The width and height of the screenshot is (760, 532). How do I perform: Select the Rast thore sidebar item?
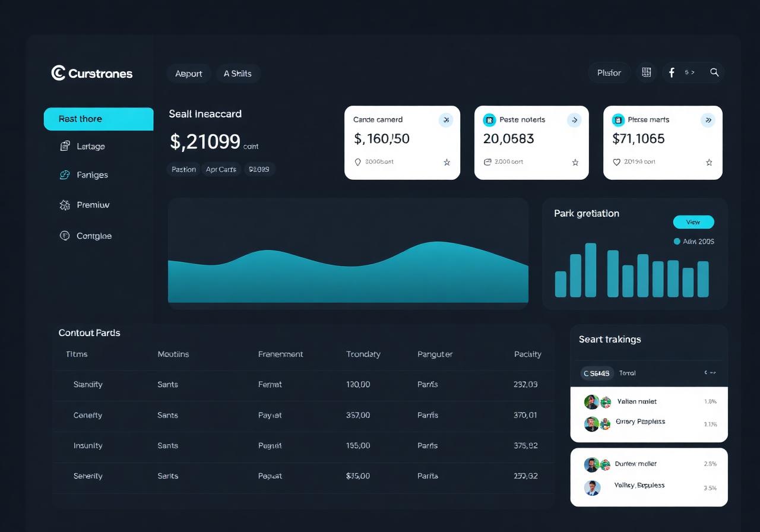99,119
